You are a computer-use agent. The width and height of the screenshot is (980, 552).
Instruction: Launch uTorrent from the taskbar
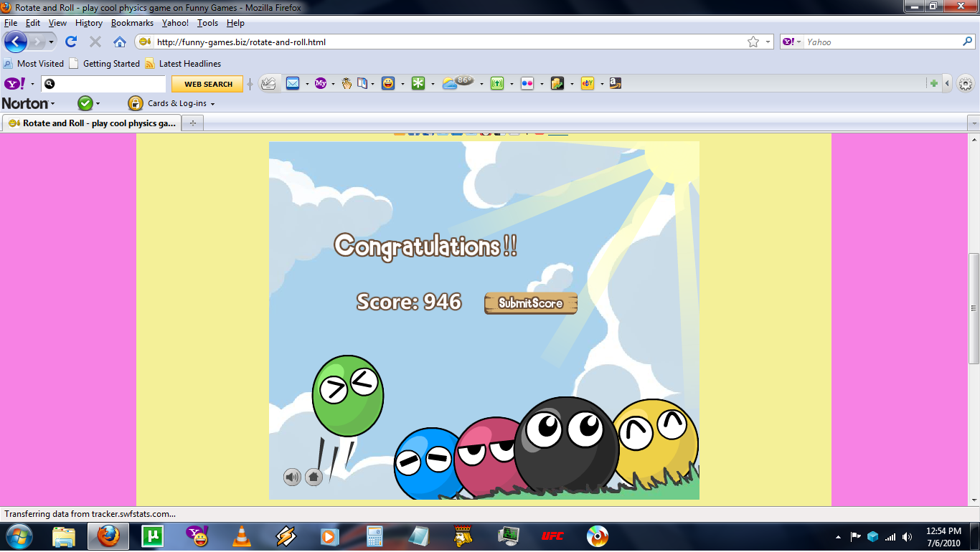point(153,536)
